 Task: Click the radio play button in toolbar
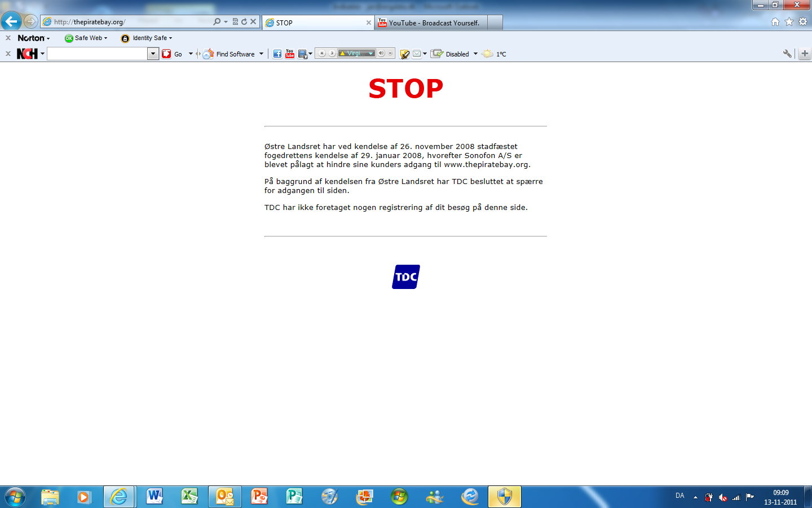[x=332, y=54]
